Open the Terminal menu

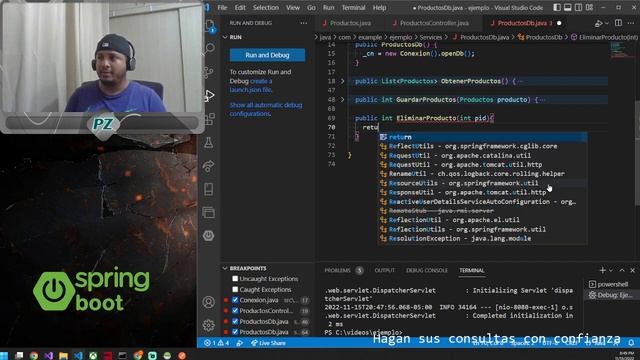353,7
